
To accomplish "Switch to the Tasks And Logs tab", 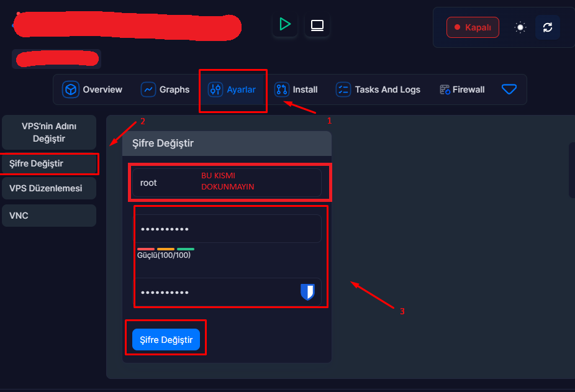I will click(378, 89).
